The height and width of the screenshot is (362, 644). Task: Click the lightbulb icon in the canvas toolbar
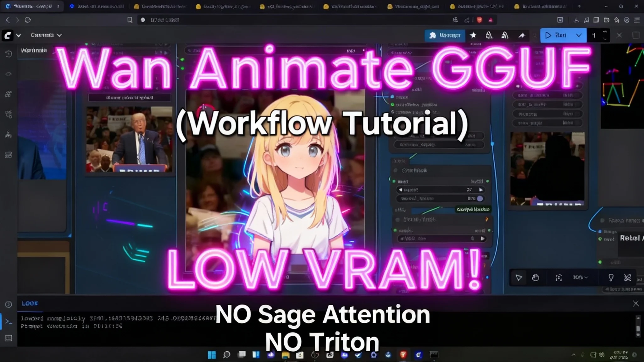pyautogui.click(x=611, y=277)
